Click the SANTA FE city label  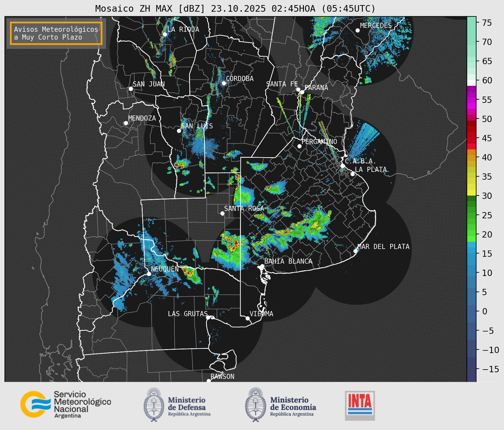tap(282, 84)
